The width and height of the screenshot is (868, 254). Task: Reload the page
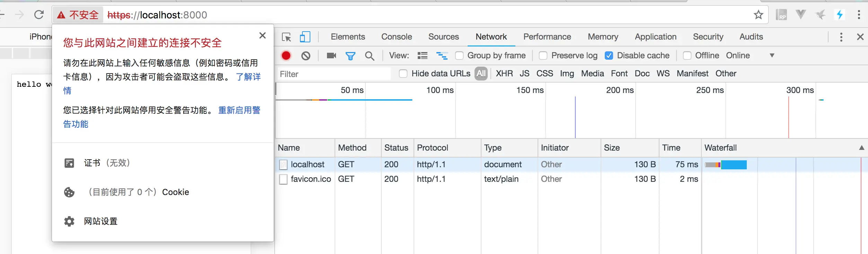(39, 15)
